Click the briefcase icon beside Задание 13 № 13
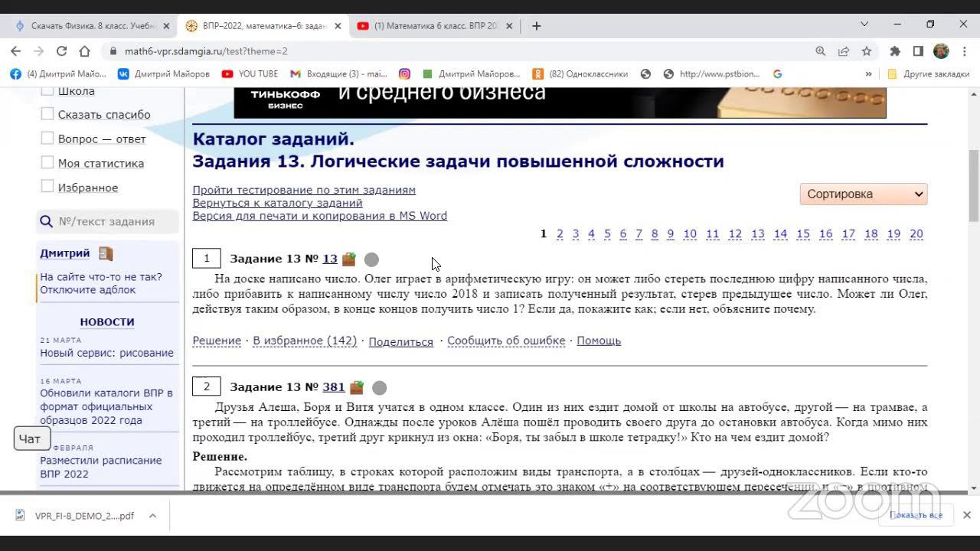The height and width of the screenshot is (551, 980). (x=349, y=259)
